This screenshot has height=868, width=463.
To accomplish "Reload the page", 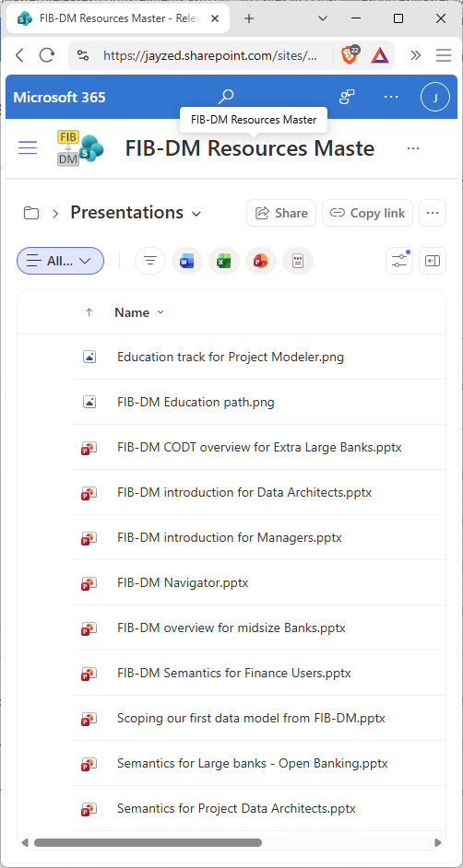I will click(x=47, y=54).
